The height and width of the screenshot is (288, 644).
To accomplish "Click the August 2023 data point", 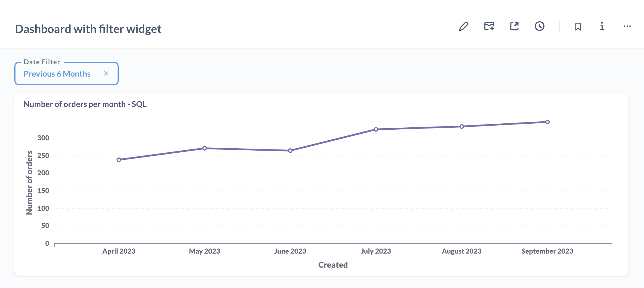I will click(x=462, y=127).
